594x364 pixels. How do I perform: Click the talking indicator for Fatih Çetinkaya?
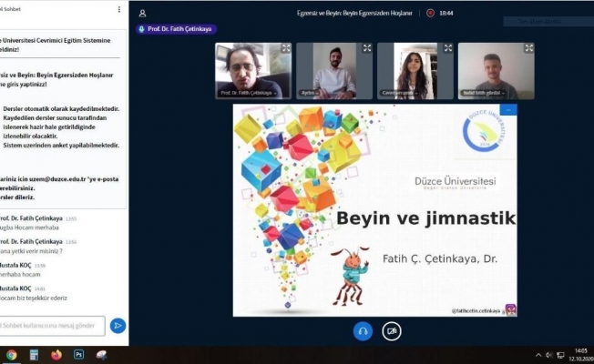pyautogui.click(x=177, y=29)
